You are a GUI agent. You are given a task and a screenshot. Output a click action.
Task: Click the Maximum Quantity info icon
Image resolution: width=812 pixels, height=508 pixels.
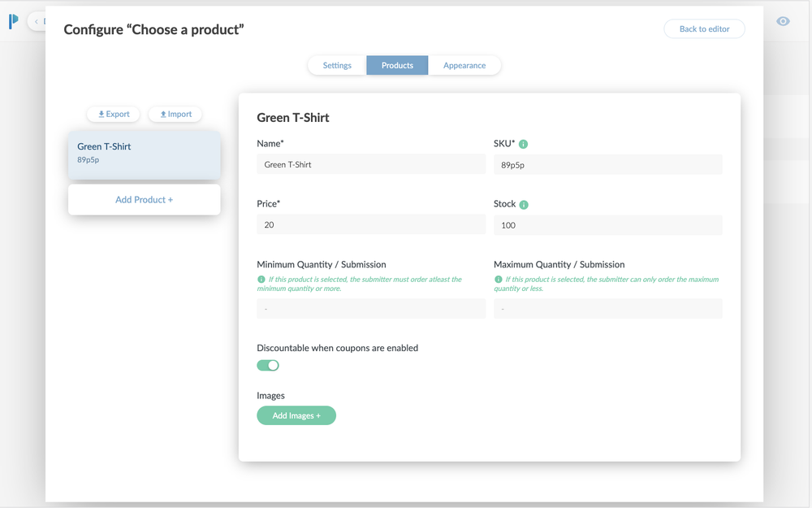click(497, 280)
